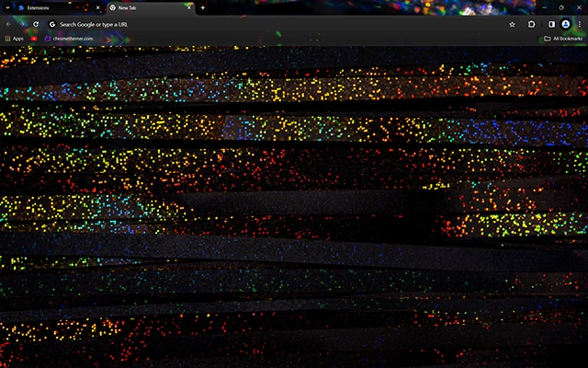Open the chromethemer.com bookmark
The height and width of the screenshot is (368, 588).
[69, 39]
